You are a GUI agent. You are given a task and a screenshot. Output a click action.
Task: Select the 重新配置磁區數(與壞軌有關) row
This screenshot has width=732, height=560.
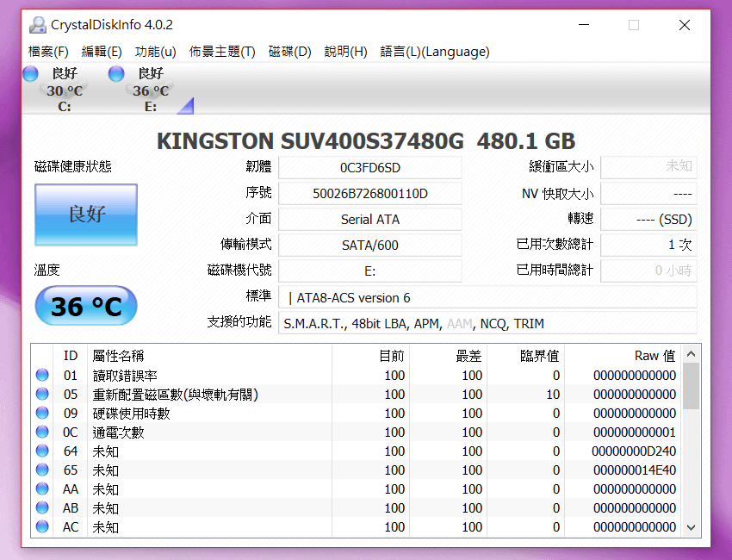(357, 395)
